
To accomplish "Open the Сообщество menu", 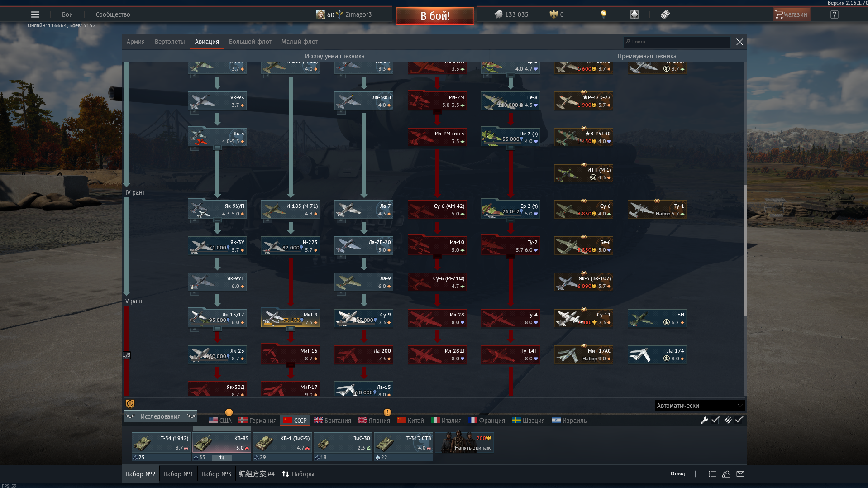I will pos(113,14).
